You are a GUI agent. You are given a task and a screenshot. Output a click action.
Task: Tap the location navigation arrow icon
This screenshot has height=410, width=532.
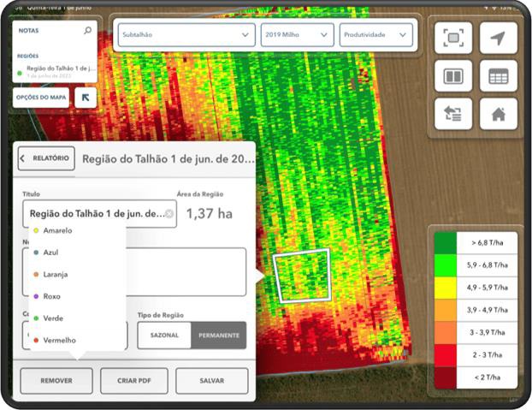click(498, 39)
